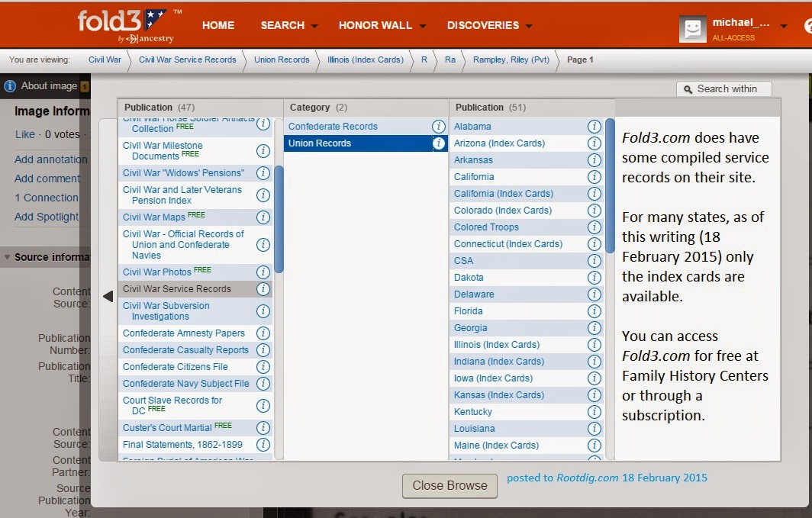The width and height of the screenshot is (812, 518).
Task: Select Union Records breadcrumb
Action: coord(282,60)
